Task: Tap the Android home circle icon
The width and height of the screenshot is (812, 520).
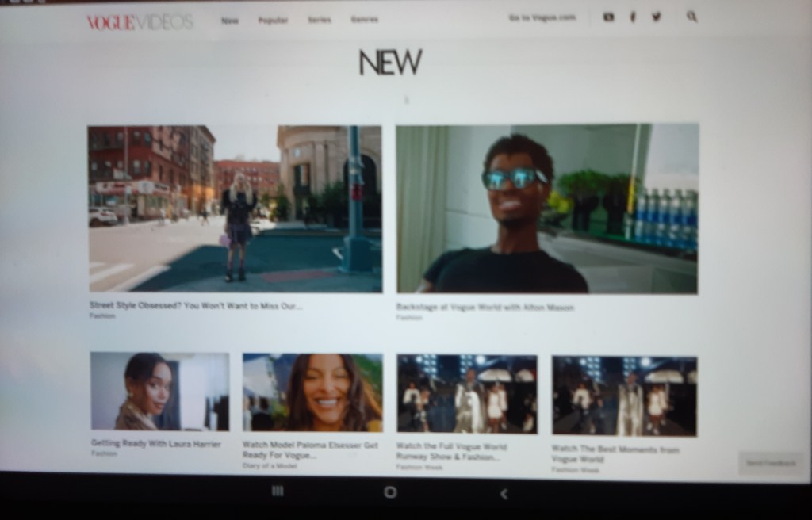Action: click(390, 492)
